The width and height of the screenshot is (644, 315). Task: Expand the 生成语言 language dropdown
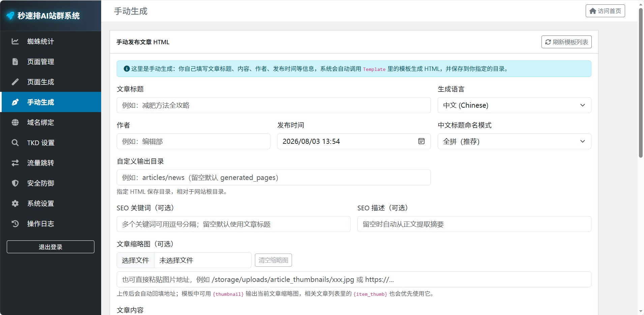515,105
